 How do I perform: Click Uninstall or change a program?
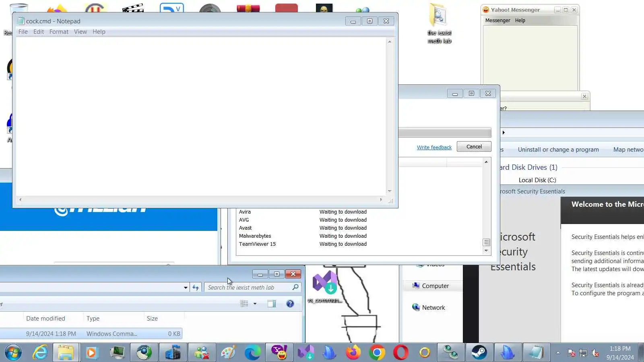pyautogui.click(x=558, y=150)
